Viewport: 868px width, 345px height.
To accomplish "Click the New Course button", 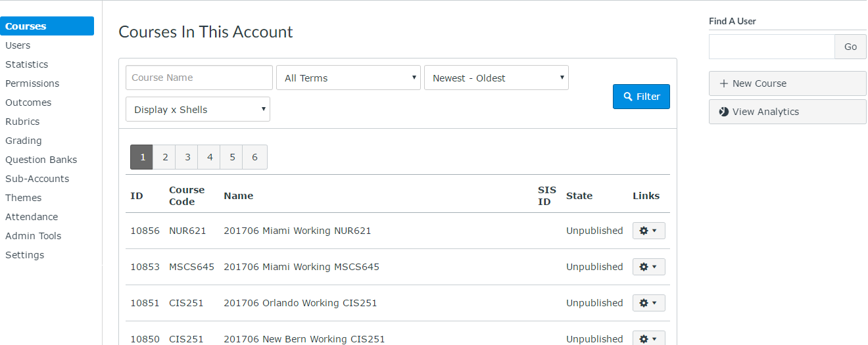I will tap(787, 83).
